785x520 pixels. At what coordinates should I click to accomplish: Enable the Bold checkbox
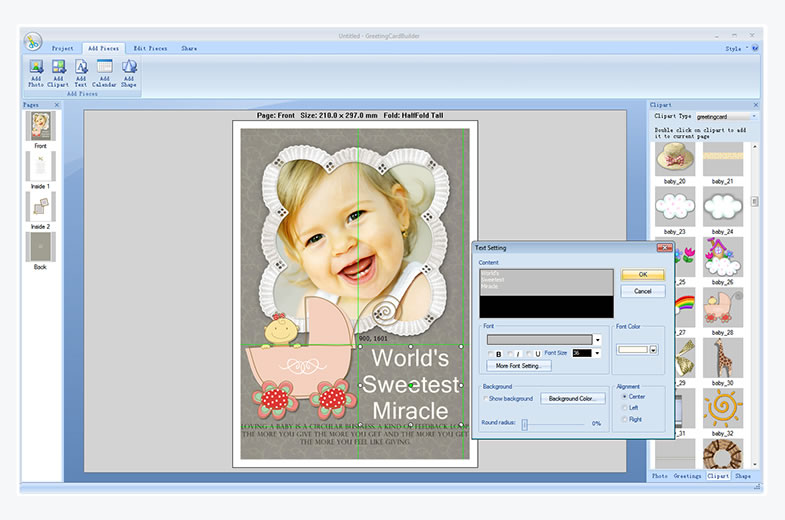click(492, 353)
